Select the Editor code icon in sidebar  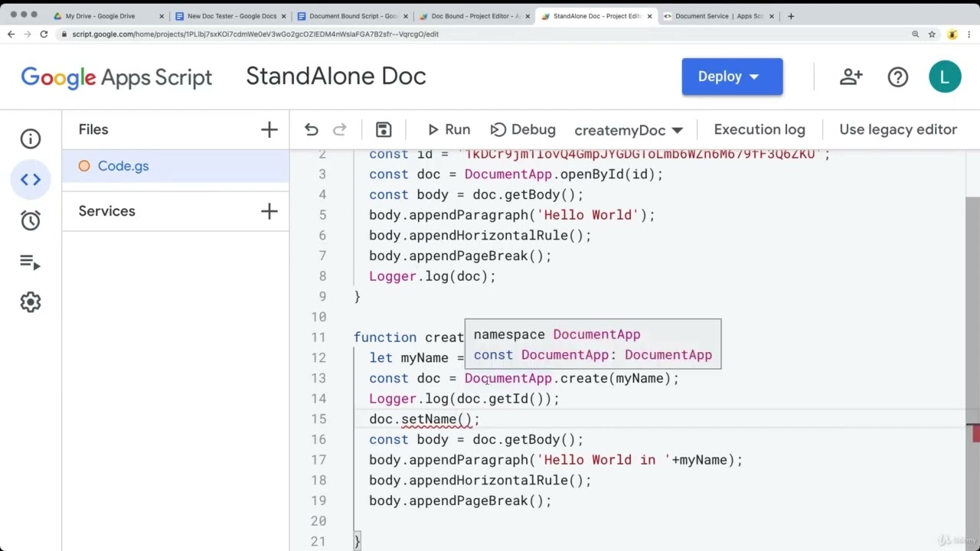click(x=31, y=179)
